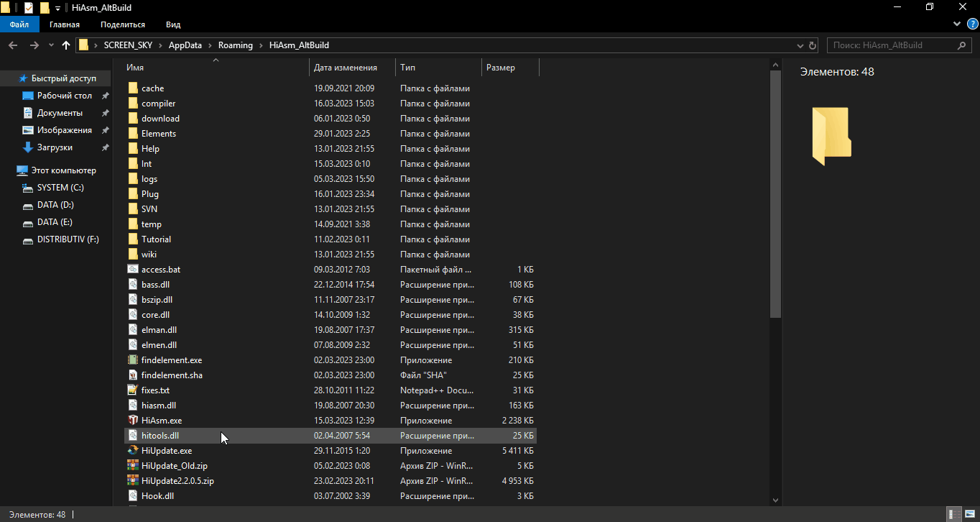The height and width of the screenshot is (522, 980).
Task: Click the Elements folder icon
Action: pos(132,134)
